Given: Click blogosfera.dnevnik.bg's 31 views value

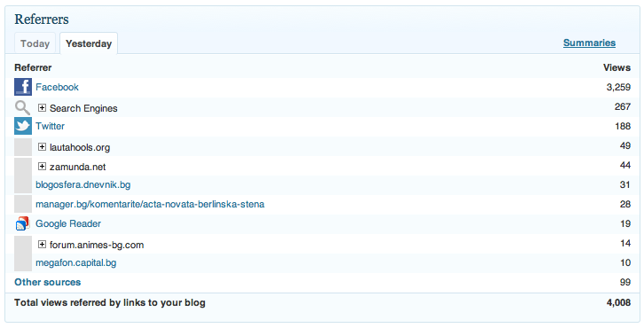Looking at the screenshot, I should point(625,184).
